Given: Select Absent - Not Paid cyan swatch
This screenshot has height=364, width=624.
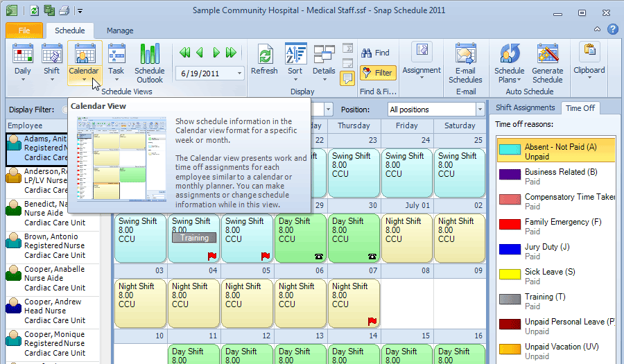Looking at the screenshot, I should tap(510, 150).
